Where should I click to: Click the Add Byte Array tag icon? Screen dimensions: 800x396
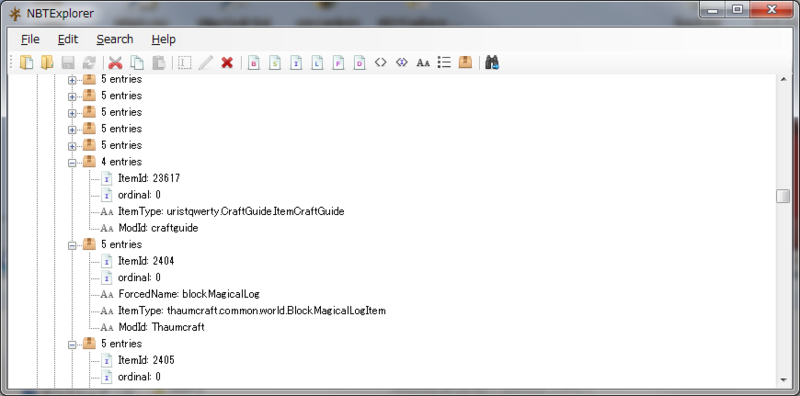pos(381,62)
